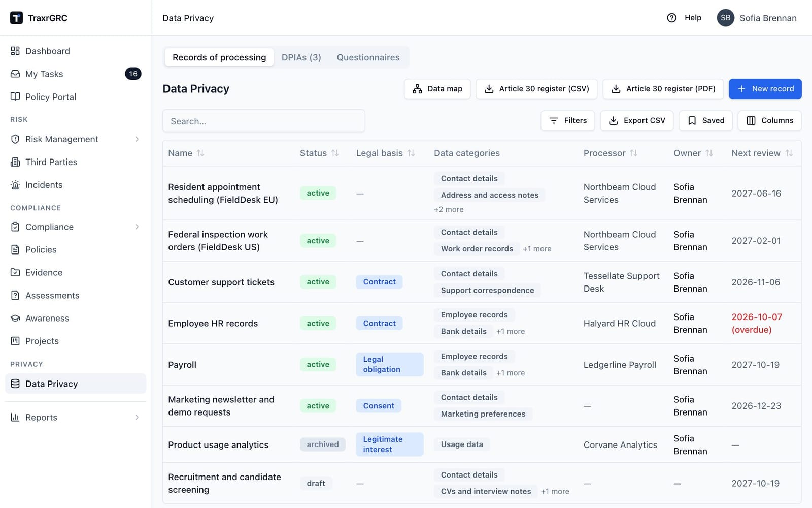Click overdue date 2026-10-07
Viewport: 812px width, 508px height.
pyautogui.click(x=757, y=323)
